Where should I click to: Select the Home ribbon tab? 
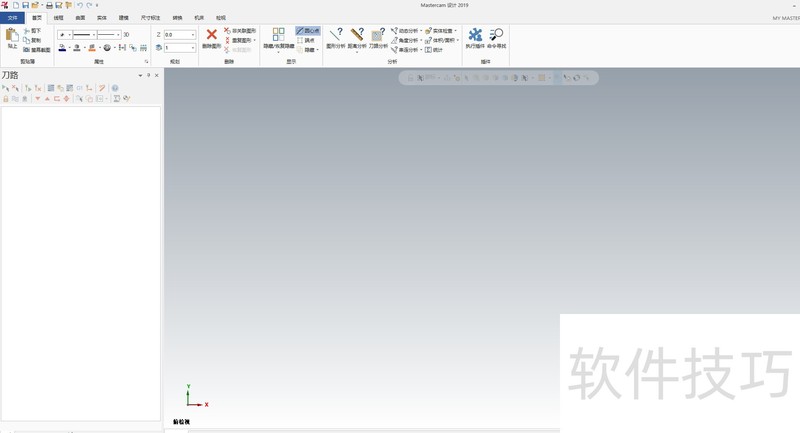37,18
